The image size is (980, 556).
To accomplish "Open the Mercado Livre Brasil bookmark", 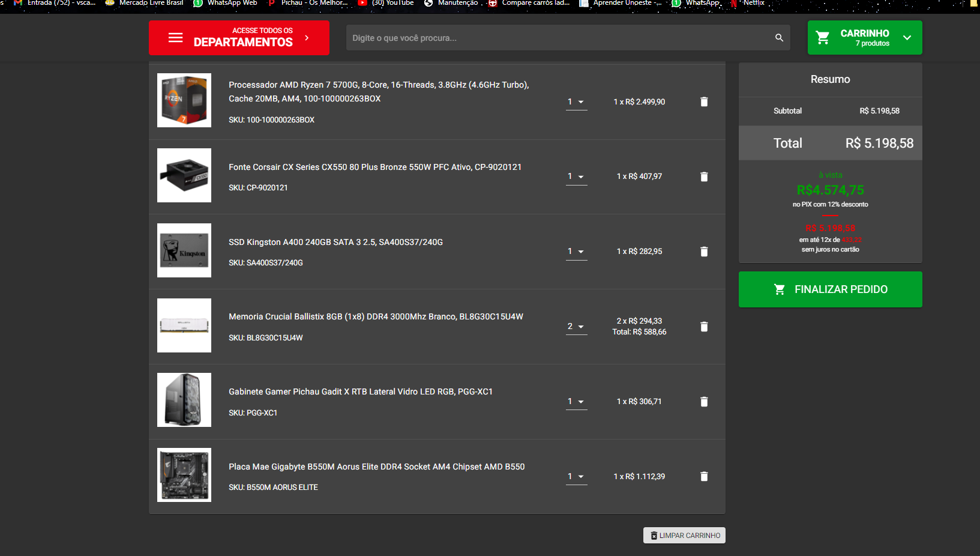I will point(144,3).
